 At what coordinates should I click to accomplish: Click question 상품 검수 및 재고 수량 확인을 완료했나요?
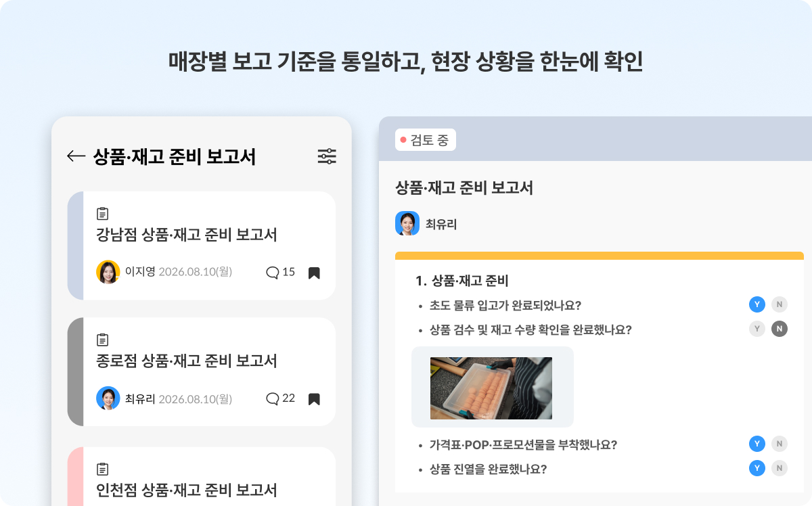[531, 330]
